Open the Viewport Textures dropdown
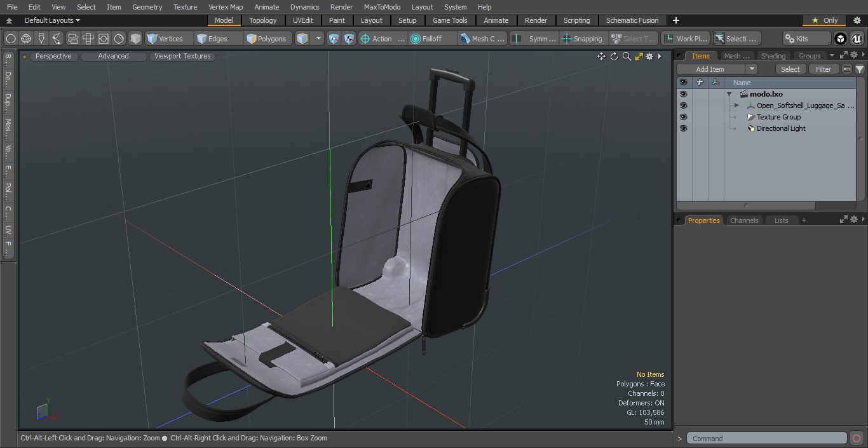The width and height of the screenshot is (868, 448). pos(182,56)
